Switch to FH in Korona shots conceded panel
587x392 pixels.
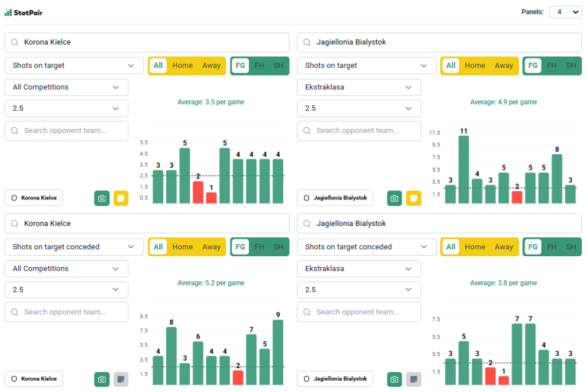pyautogui.click(x=259, y=247)
